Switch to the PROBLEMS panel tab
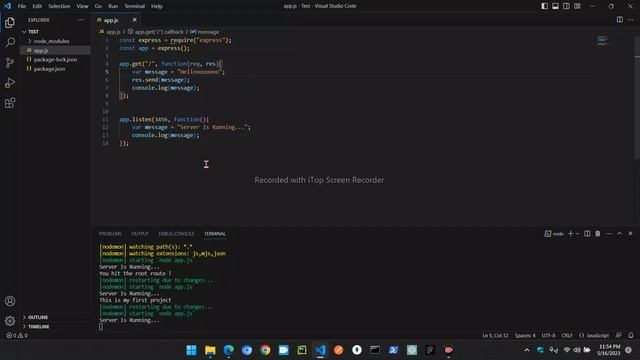The image size is (640, 360). [x=110, y=234]
